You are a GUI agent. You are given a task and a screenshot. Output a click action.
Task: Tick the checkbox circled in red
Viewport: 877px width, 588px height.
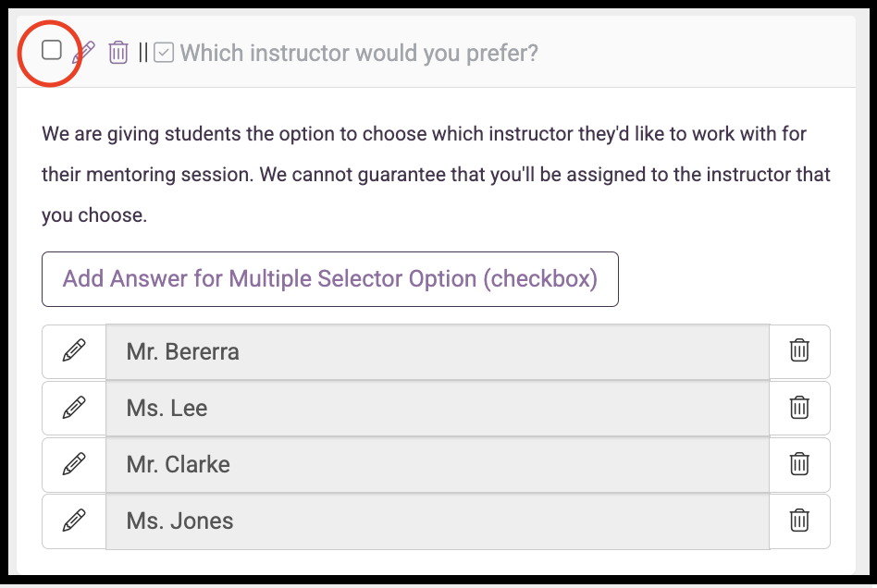pyautogui.click(x=52, y=50)
